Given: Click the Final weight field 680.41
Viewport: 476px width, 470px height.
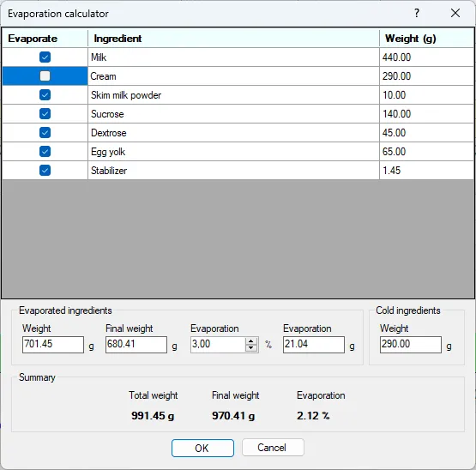Looking at the screenshot, I should point(136,344).
